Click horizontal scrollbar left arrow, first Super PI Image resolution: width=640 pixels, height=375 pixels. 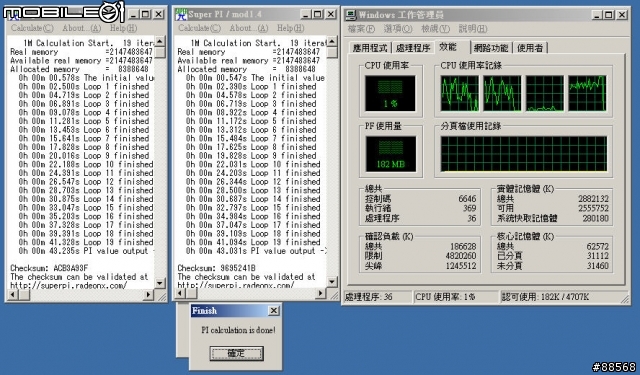pos(12,294)
